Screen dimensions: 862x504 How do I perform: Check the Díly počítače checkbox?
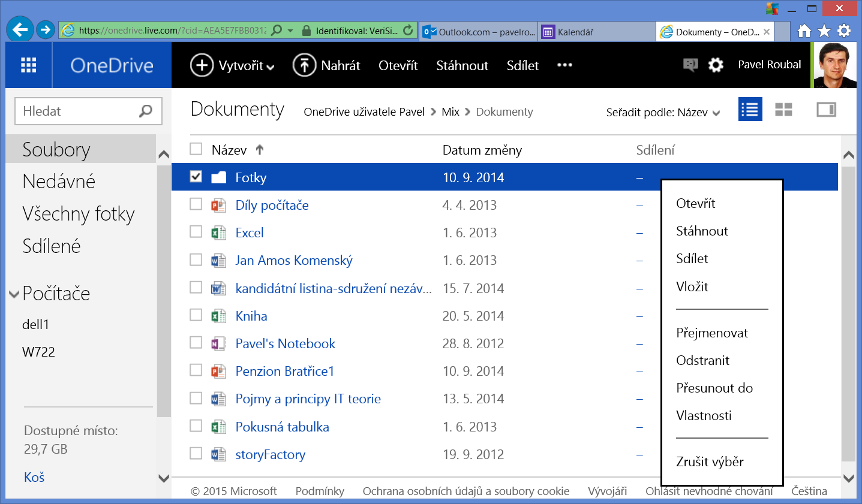point(196,204)
